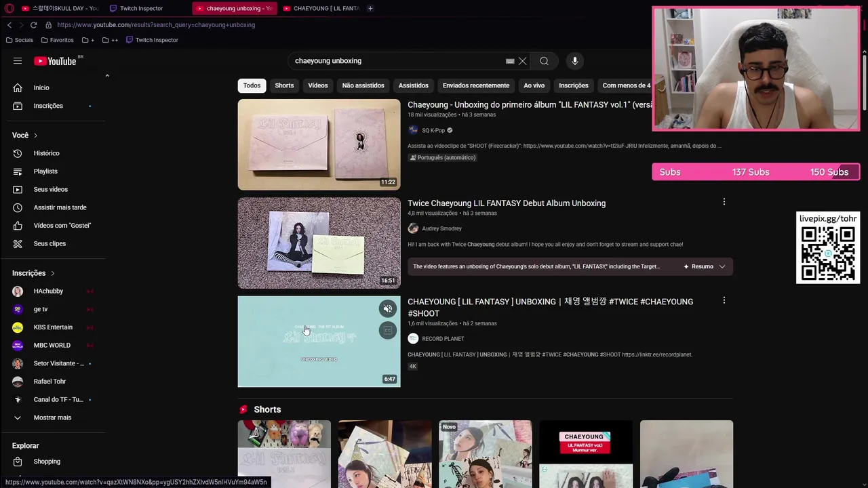The width and height of the screenshot is (868, 488).
Task: Open video title Twice Chaeyoung LIL FANTASY Debut Album Unboxing
Action: pos(507,203)
